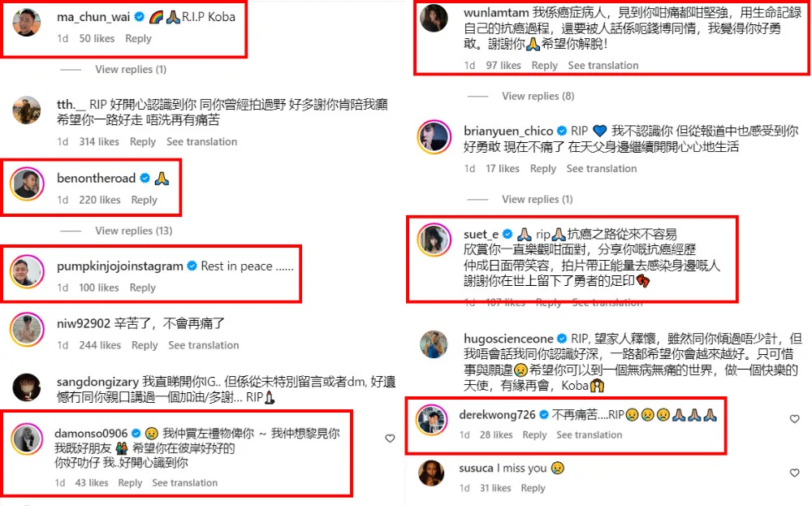Viewport: 812px width, 506px height.
Task: Expand View replies (8) under wunlamtam
Action: (x=538, y=97)
